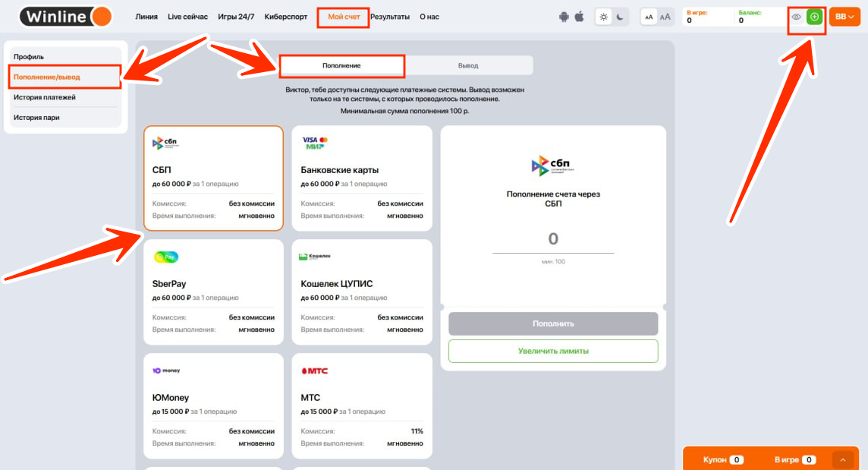Click the Android app download icon
Screen dimensions: 868x470
point(564,17)
